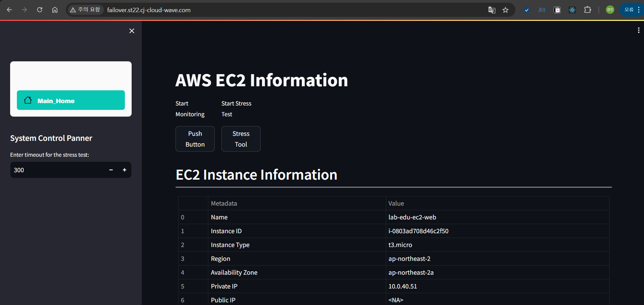This screenshot has height=305, width=644.
Task: Decrease the stress test timeout value
Action: [111, 170]
